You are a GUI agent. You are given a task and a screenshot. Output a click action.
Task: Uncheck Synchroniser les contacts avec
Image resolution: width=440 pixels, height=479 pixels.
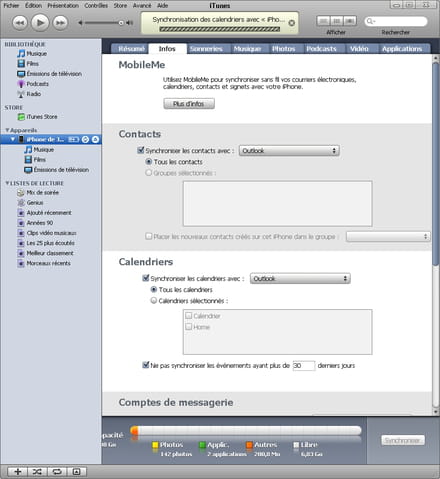[x=141, y=150]
